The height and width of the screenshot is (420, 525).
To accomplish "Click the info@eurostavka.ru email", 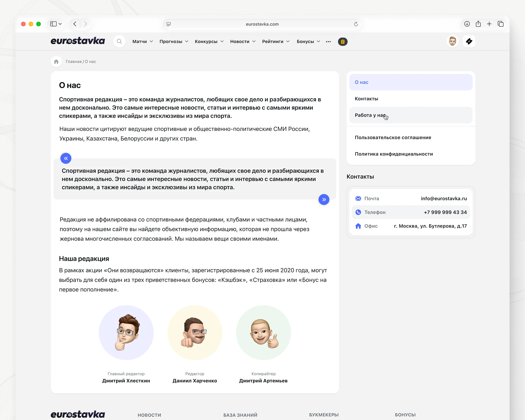I will (x=444, y=198).
